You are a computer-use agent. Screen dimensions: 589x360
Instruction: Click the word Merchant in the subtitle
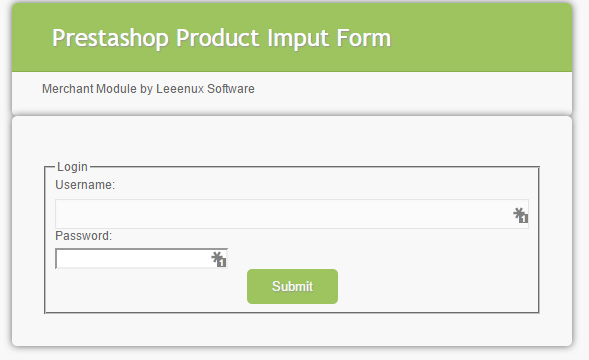click(x=68, y=89)
